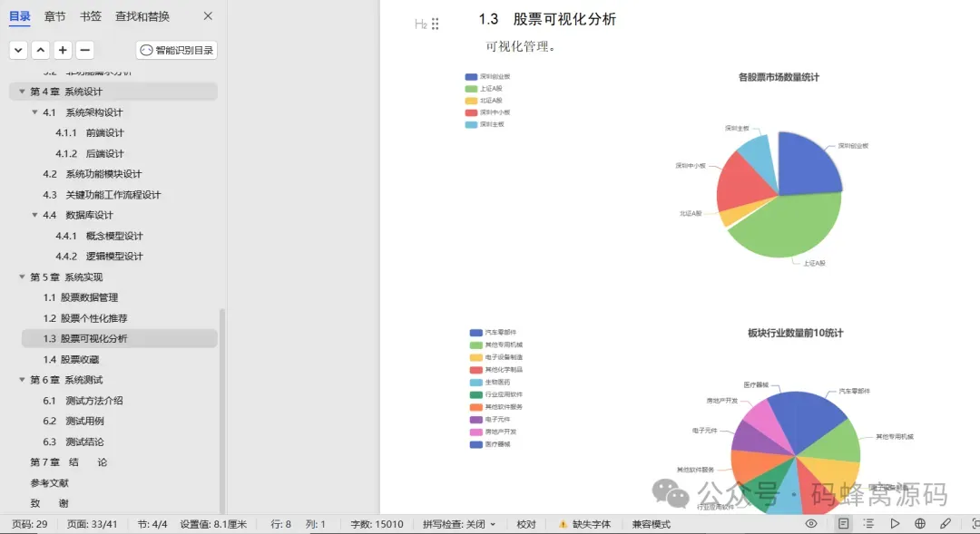Collapse the 第6章 系统测试 node
The image size is (980, 534).
pyautogui.click(x=22, y=380)
